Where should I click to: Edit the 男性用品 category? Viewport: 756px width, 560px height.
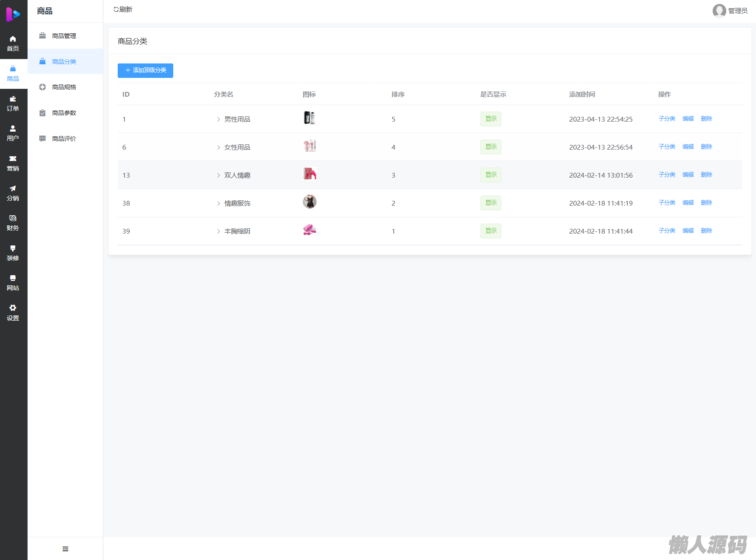688,119
